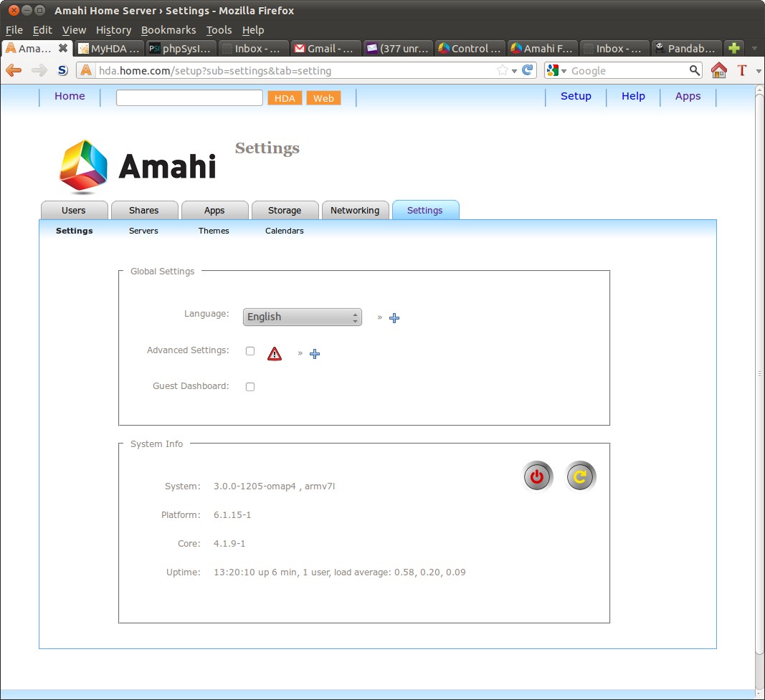Click the search magnifier in the Google box
The height and width of the screenshot is (700, 765).
tap(694, 70)
